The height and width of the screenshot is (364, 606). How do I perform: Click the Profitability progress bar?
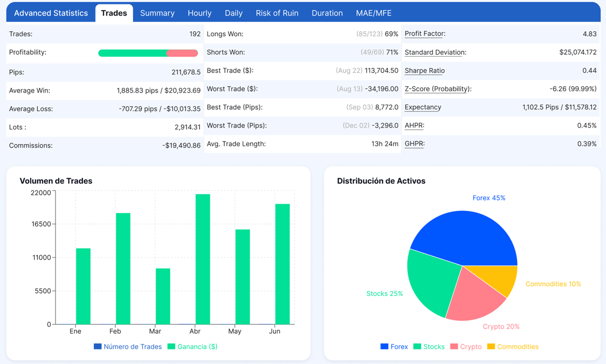(148, 53)
